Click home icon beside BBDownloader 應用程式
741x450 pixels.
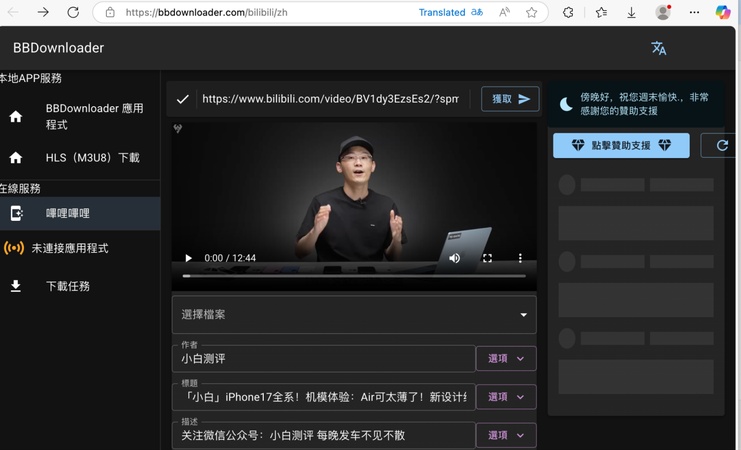click(x=16, y=116)
